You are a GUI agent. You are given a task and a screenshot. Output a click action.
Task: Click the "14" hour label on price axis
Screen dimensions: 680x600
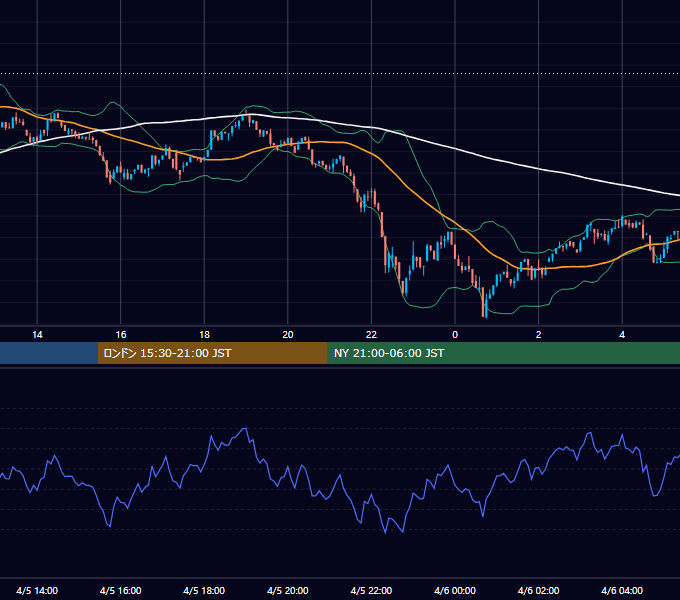coord(37,335)
